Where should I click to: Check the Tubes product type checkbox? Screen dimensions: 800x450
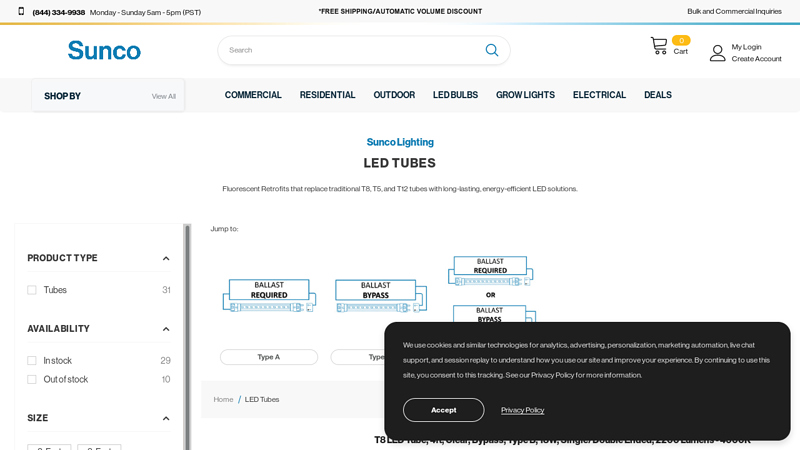[x=32, y=290]
